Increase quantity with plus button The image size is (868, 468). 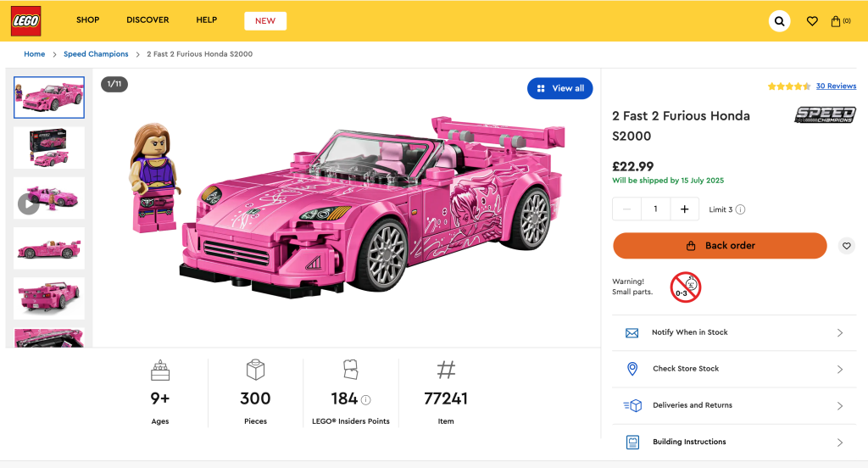(x=684, y=209)
